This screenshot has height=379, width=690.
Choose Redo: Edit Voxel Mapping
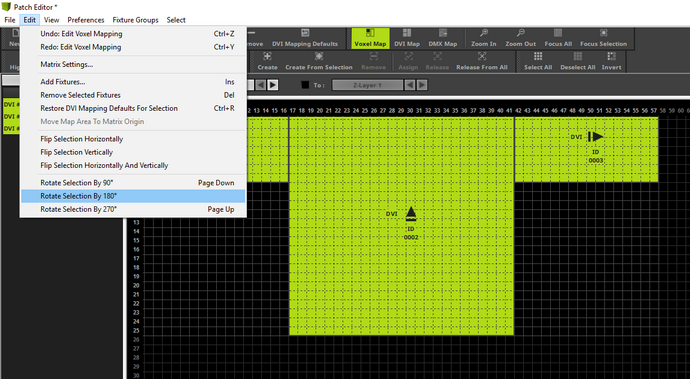click(x=133, y=47)
